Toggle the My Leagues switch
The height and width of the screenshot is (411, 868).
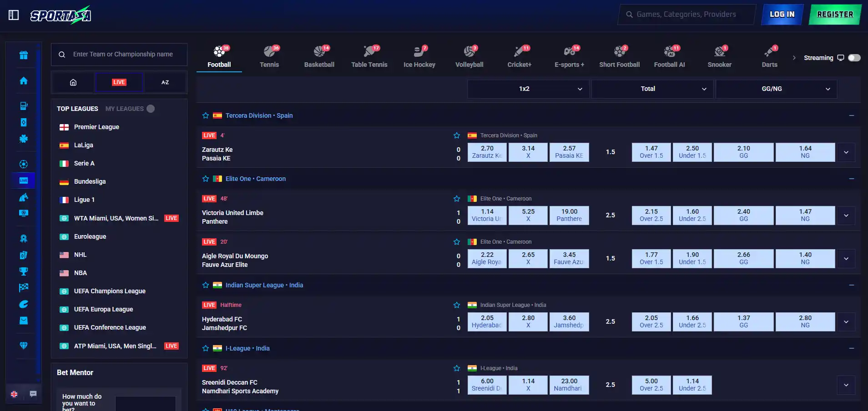[151, 109]
